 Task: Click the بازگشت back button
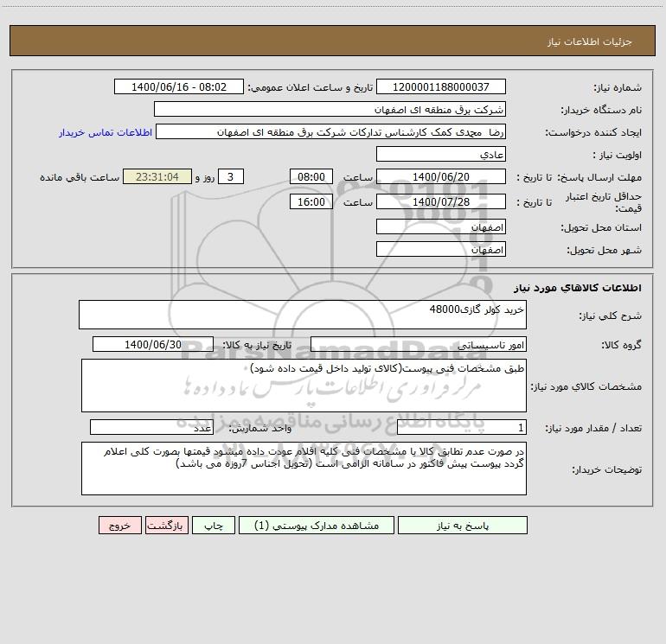[x=166, y=526]
